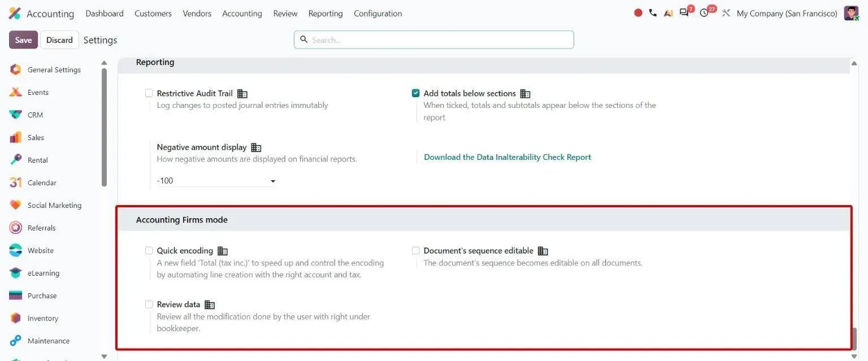Click the Referrals sidebar icon
The image size is (868, 361).
16,228
